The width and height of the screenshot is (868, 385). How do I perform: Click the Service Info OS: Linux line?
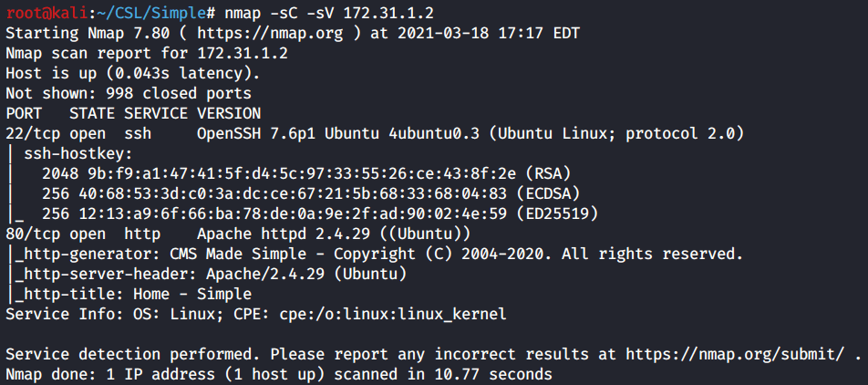(x=255, y=314)
